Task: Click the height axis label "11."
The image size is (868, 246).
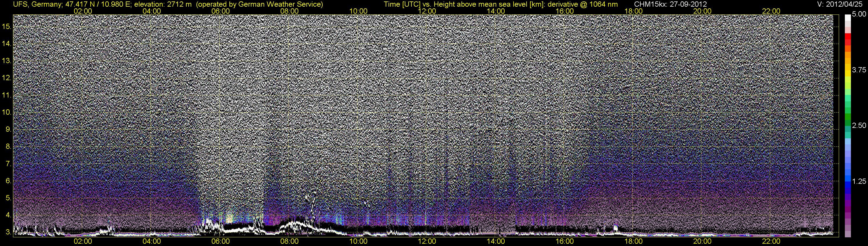Action: pyautogui.click(x=7, y=96)
